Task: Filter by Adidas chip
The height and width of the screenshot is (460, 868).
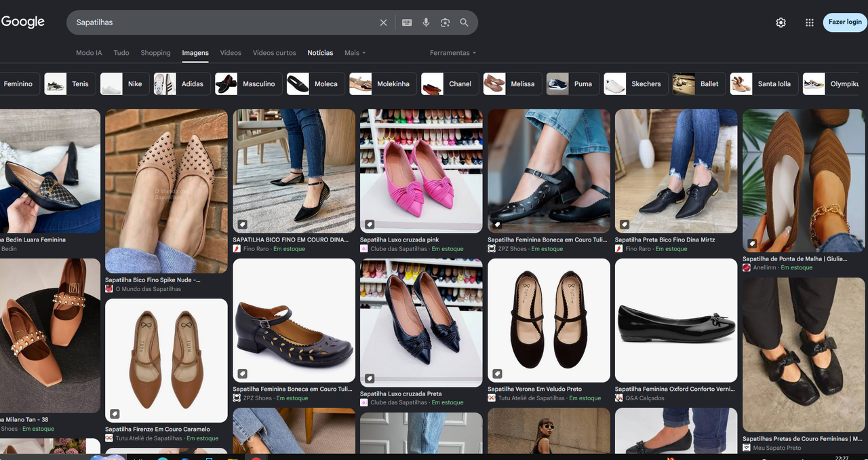Action: pos(182,84)
